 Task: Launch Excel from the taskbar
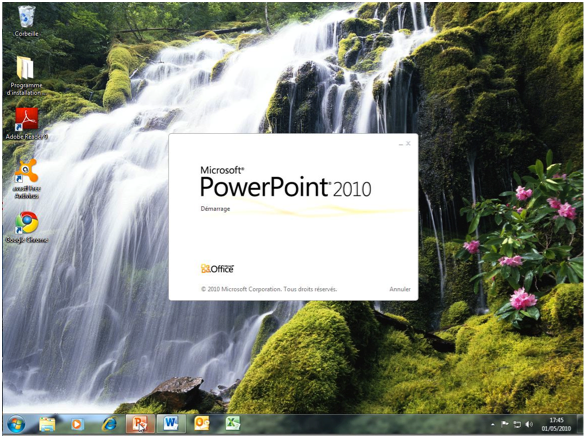coord(232,424)
